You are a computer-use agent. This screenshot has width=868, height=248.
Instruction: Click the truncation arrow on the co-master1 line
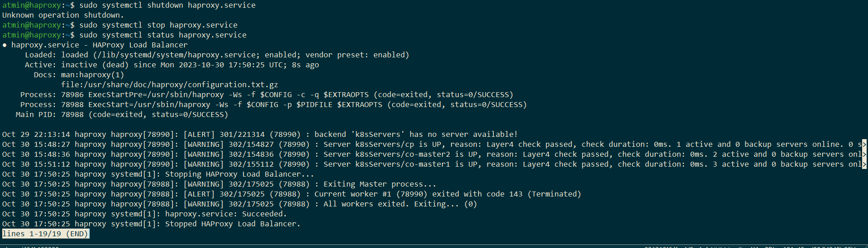[x=864, y=164]
